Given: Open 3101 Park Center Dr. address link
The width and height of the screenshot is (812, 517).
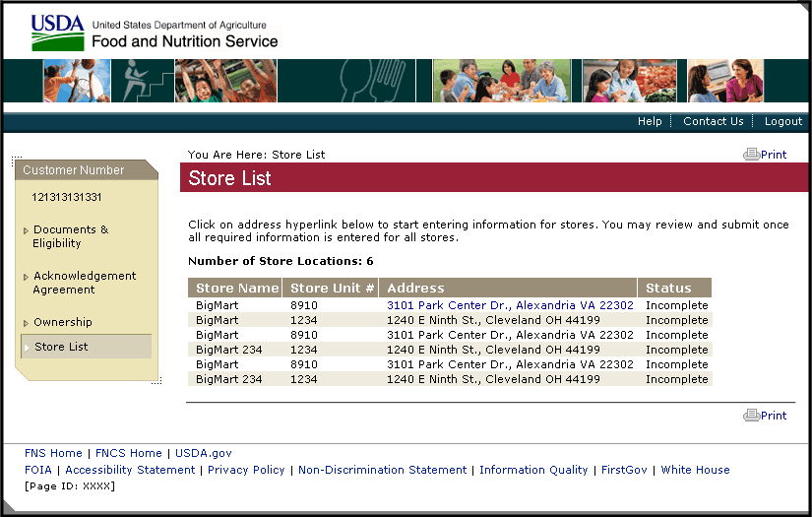Looking at the screenshot, I should click(510, 305).
